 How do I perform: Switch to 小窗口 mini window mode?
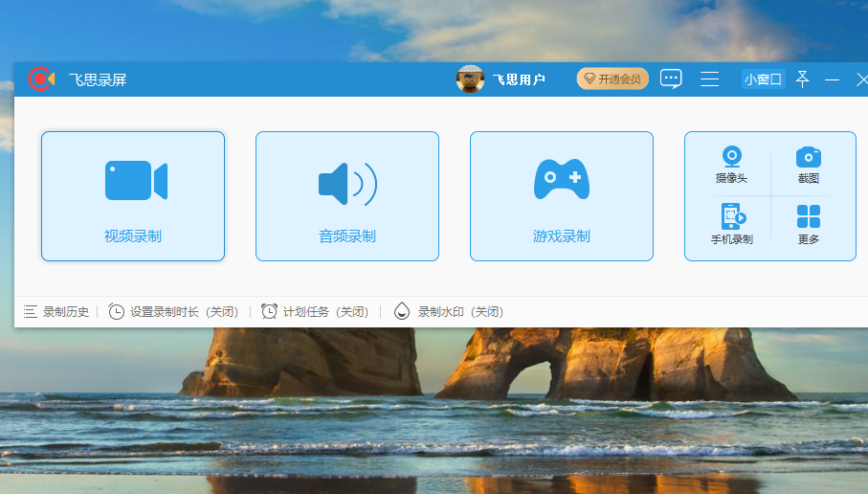763,79
